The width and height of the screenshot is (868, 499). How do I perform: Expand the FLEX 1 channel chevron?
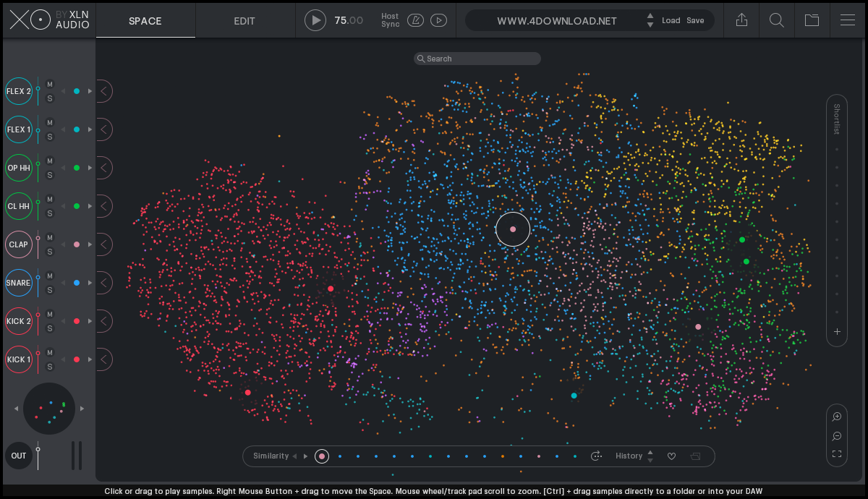pos(103,129)
